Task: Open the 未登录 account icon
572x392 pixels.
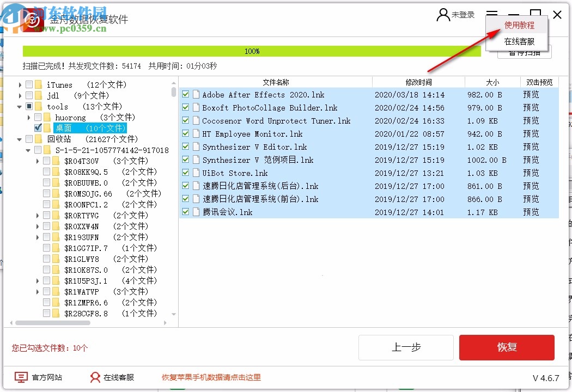Action: pyautogui.click(x=442, y=15)
